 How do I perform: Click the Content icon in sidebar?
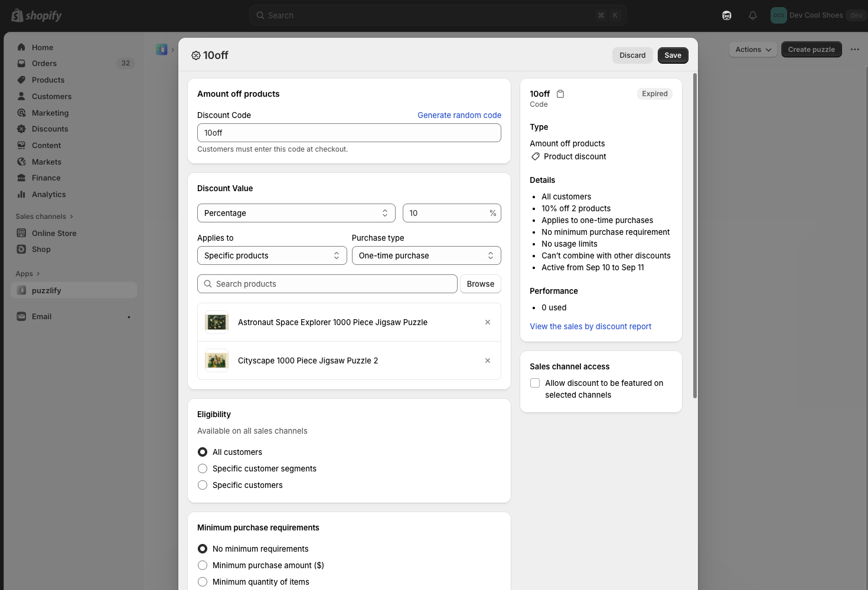(x=21, y=145)
